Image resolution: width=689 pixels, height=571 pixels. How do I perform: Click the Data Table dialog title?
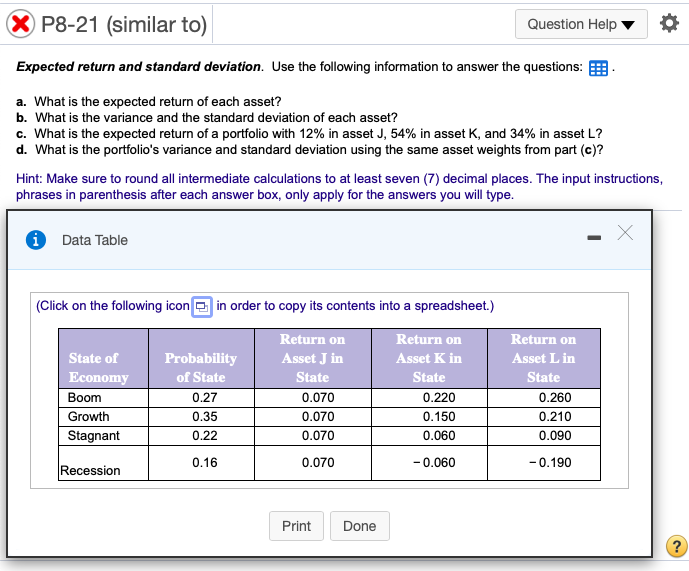tap(95, 240)
